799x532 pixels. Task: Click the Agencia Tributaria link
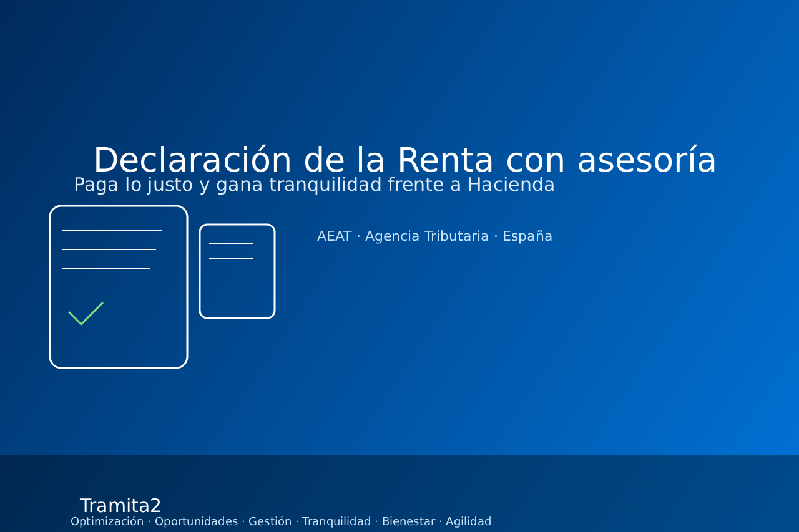pos(426,236)
